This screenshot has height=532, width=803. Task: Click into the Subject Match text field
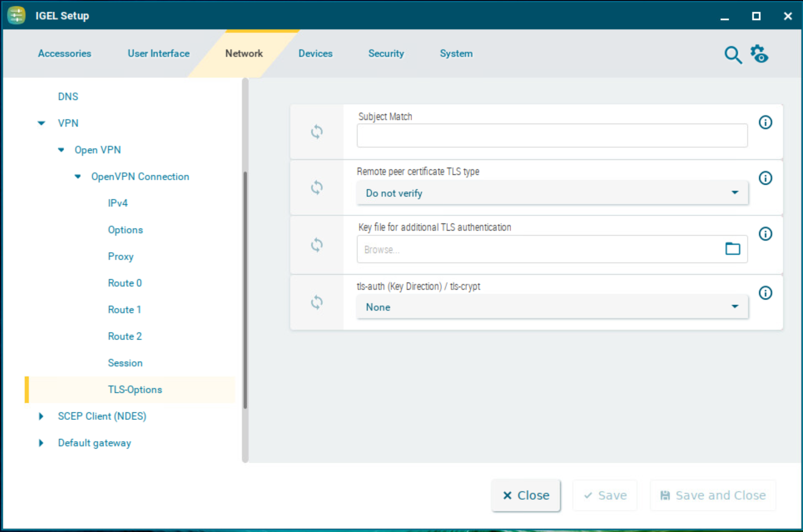click(552, 136)
